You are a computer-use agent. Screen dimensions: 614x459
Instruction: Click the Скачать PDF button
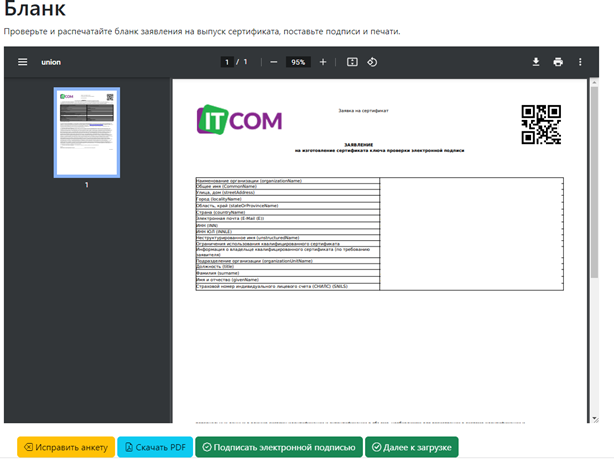(x=155, y=447)
